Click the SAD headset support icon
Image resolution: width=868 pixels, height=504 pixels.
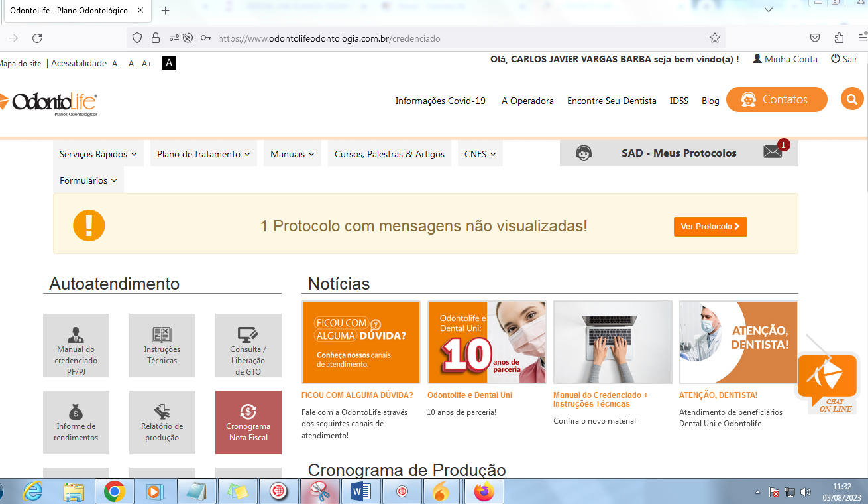pos(584,153)
